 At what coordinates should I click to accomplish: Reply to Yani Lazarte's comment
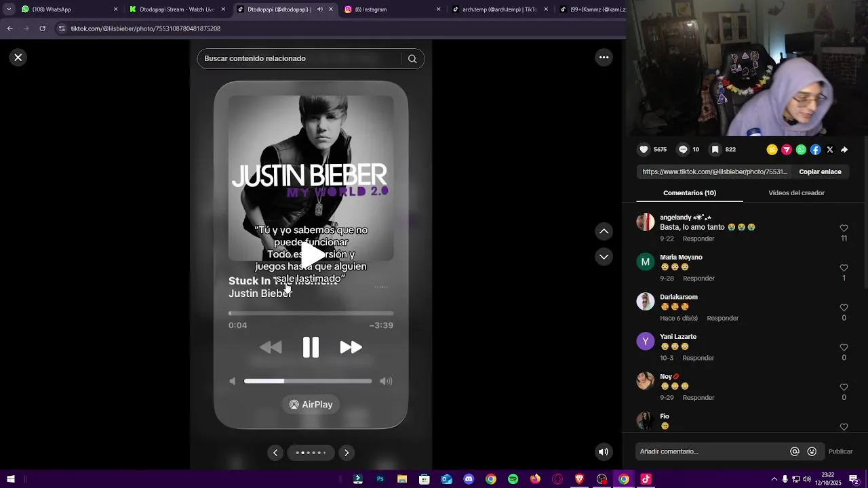(x=698, y=358)
